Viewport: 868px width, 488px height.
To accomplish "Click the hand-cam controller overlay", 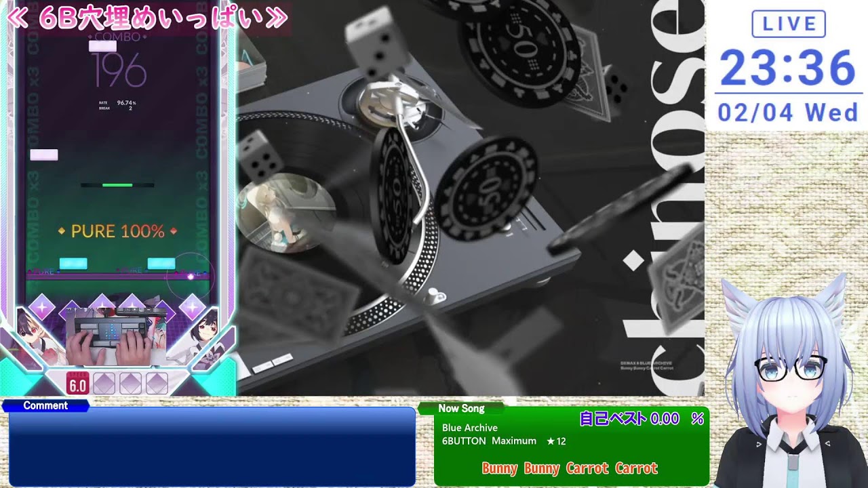I will click(117, 337).
